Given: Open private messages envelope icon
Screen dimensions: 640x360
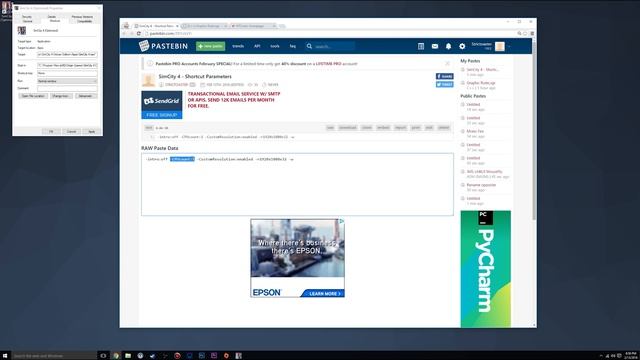Looking at the screenshot, I should (435, 46).
